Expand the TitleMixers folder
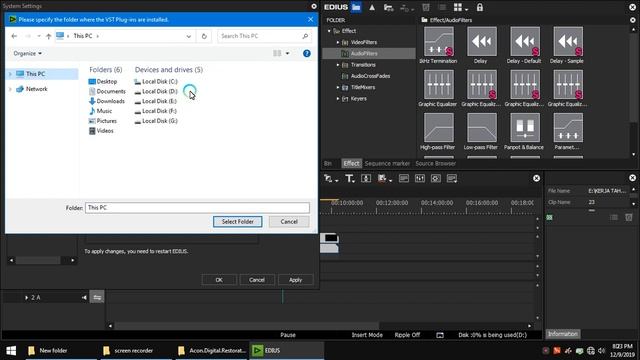The width and height of the screenshot is (640, 360). pos(338,87)
